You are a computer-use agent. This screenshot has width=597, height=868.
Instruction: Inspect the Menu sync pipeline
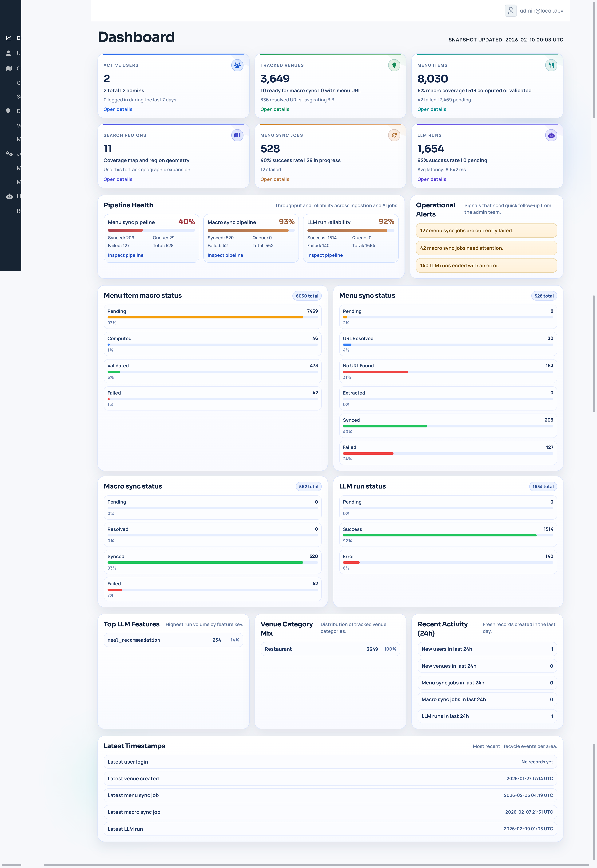coord(125,255)
